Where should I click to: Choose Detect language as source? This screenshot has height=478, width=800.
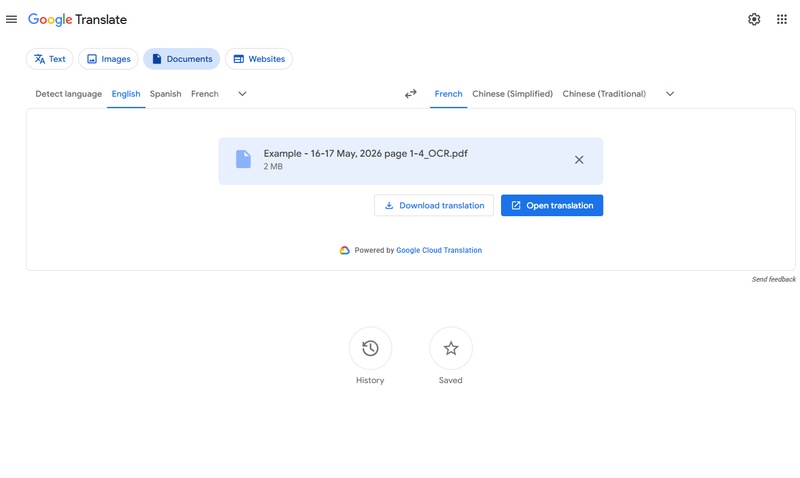click(x=68, y=94)
